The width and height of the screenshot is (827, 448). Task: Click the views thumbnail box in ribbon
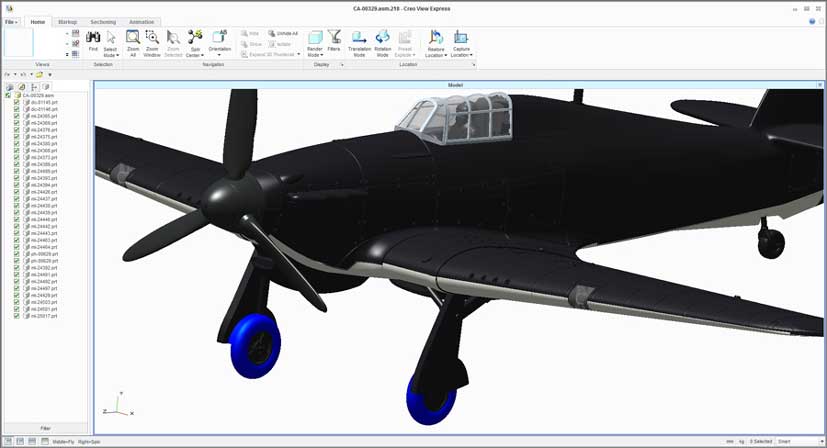(19, 43)
